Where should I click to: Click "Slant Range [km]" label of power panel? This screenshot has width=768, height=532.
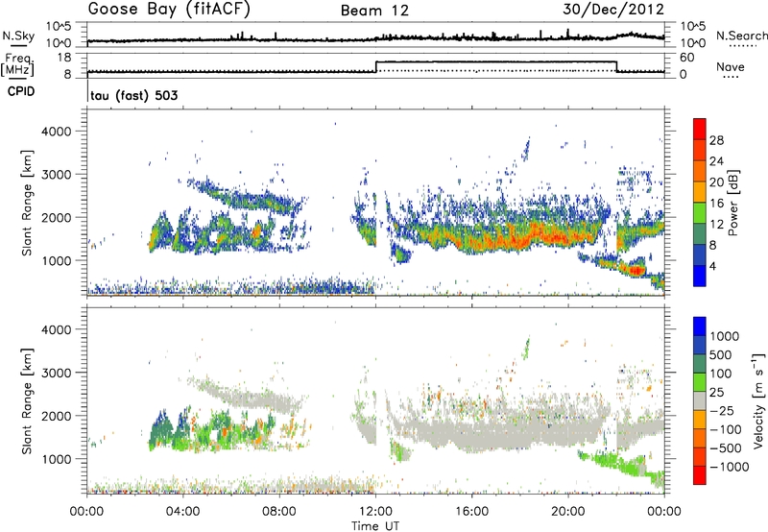pos(28,203)
